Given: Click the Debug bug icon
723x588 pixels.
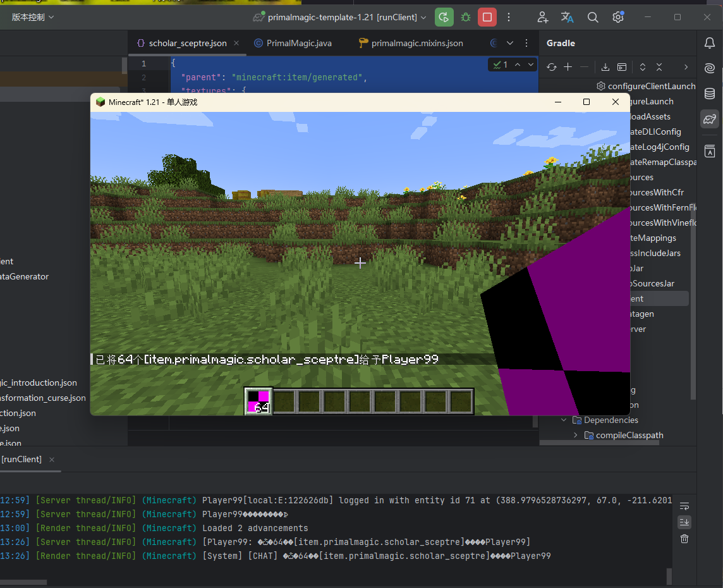Looking at the screenshot, I should tap(466, 18).
